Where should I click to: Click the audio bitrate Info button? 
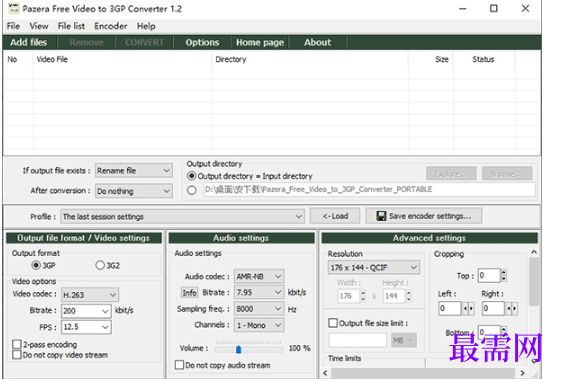point(189,293)
